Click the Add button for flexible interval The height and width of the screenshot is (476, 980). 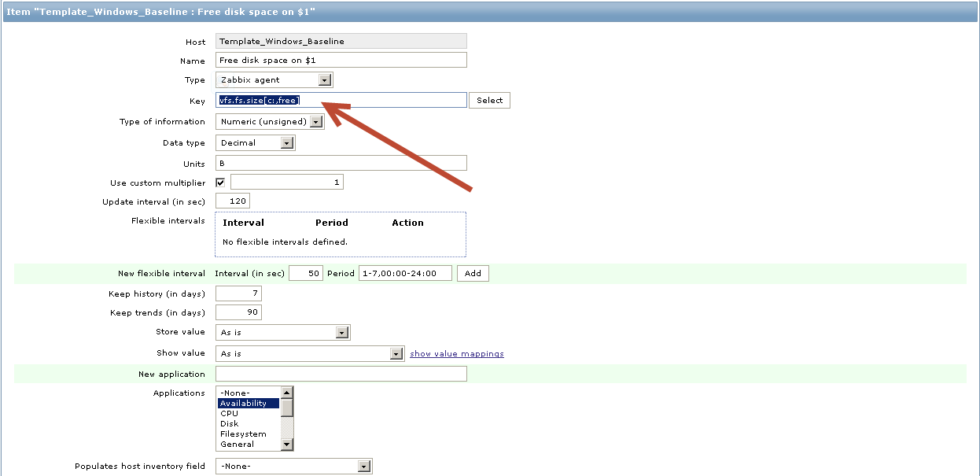point(473,273)
